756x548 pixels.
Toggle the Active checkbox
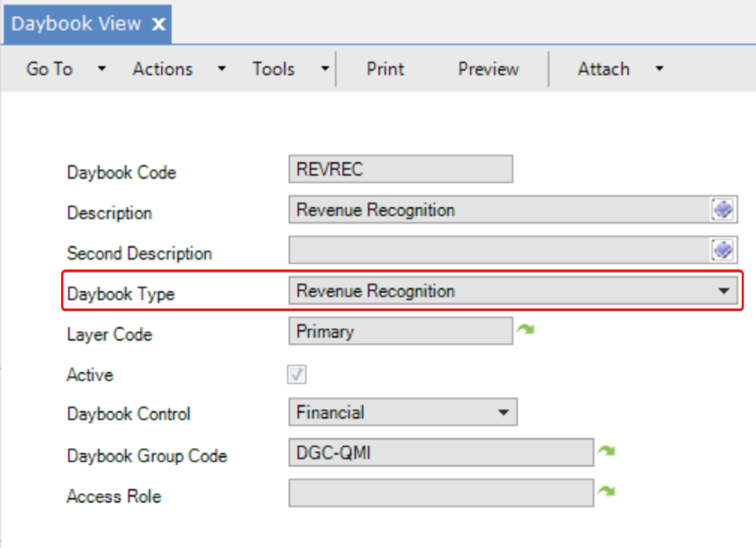pyautogui.click(x=297, y=374)
